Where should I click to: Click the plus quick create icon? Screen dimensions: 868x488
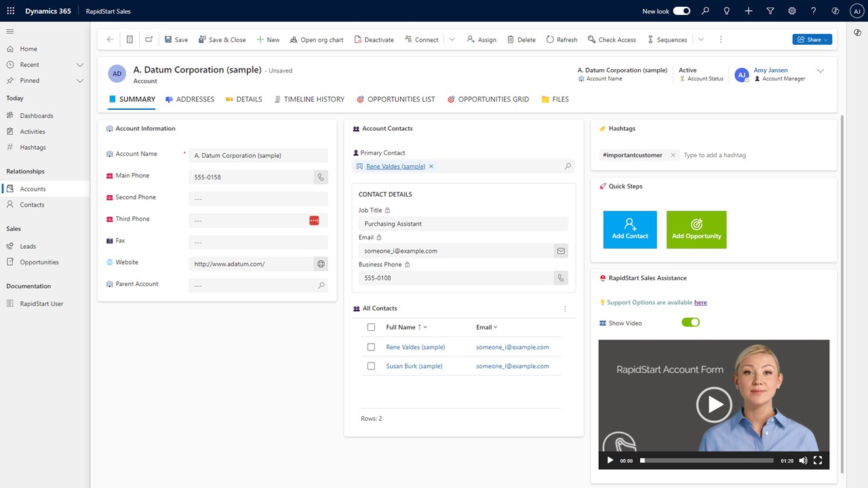click(749, 11)
